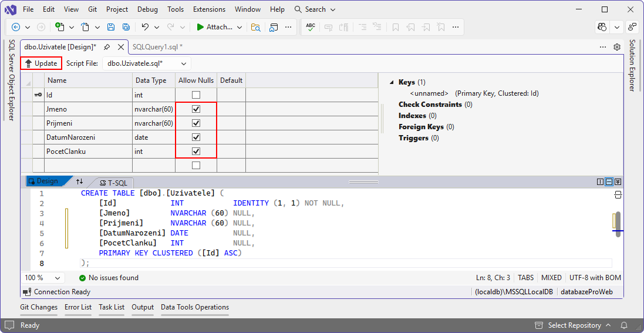Click the GitHub Copilot icon
Image resolution: width=644 pixels, height=333 pixels.
click(602, 27)
